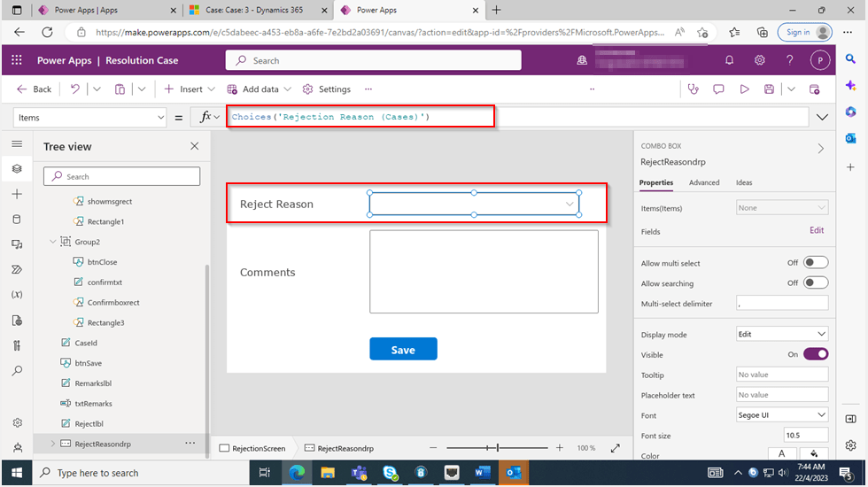Toggle the Allow multi select switch
The height and width of the screenshot is (487, 868).
tap(815, 263)
